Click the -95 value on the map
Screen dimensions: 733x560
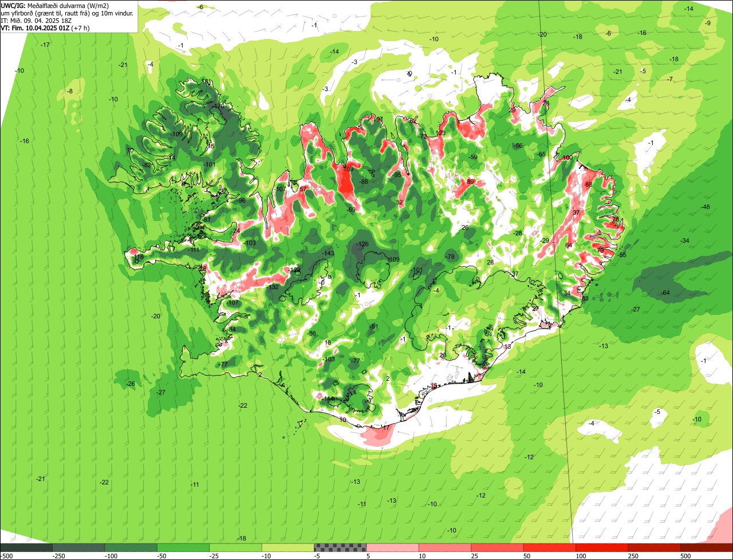pos(397,175)
